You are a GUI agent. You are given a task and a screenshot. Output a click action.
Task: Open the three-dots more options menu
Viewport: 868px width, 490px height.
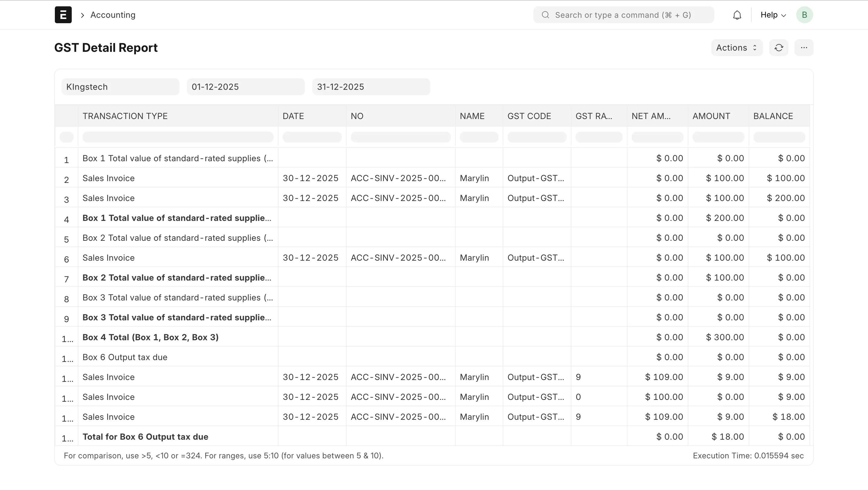pos(804,48)
